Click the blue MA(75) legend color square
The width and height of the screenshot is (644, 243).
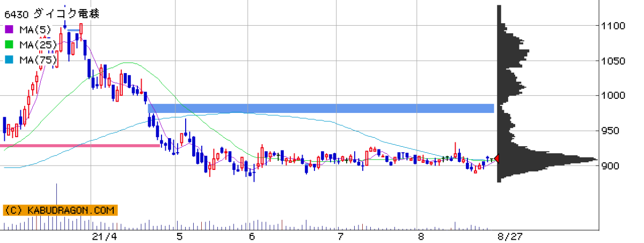point(10,60)
